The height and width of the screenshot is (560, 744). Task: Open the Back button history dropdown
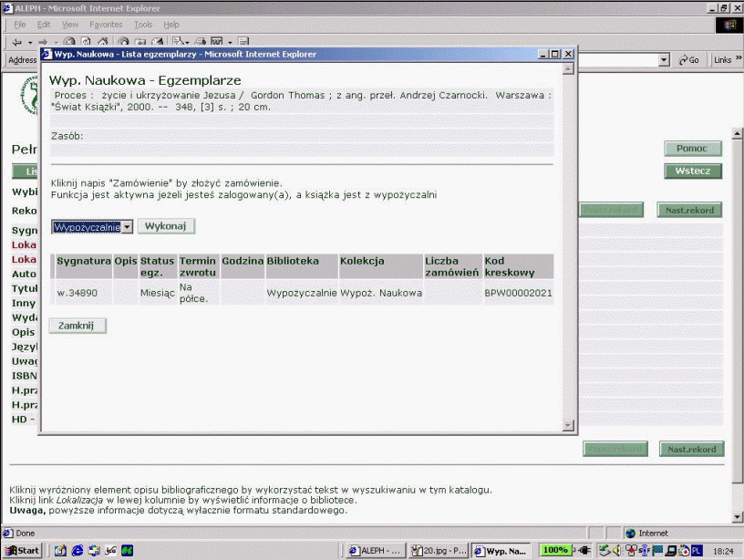(x=28, y=41)
